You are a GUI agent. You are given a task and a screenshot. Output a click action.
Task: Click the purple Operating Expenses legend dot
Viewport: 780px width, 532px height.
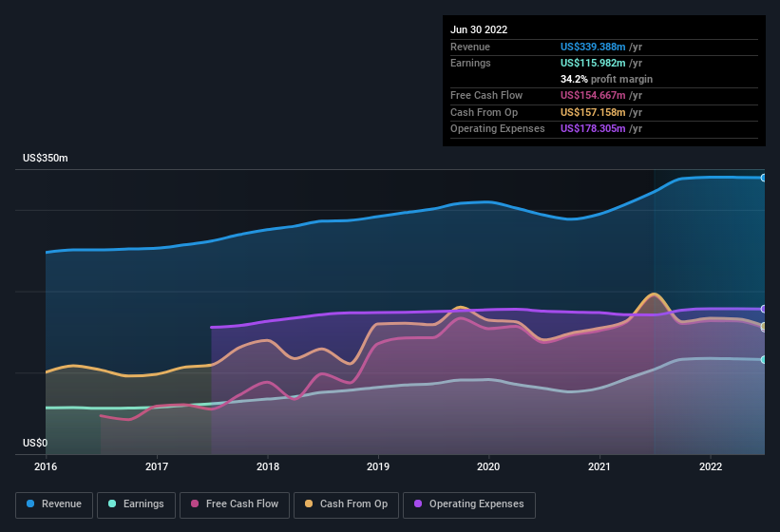point(417,503)
